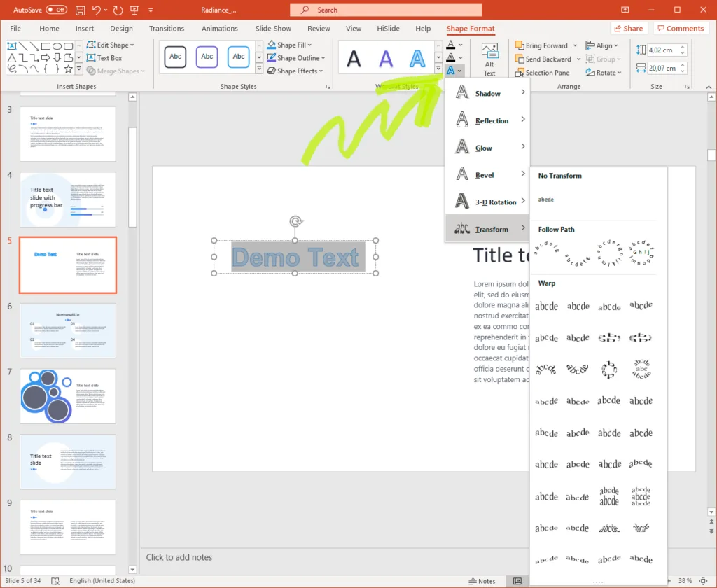Apply the first black outline shape style
The image size is (717, 588).
175,57
